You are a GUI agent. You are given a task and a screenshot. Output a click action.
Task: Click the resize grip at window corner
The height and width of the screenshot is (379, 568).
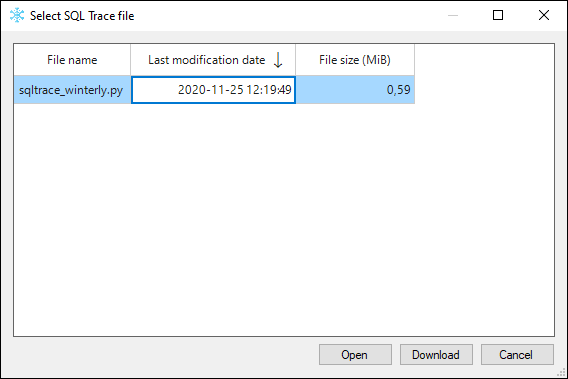click(x=561, y=372)
